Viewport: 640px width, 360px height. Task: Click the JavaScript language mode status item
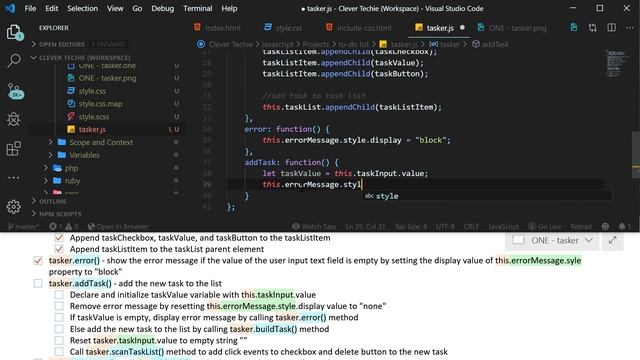[x=503, y=226]
